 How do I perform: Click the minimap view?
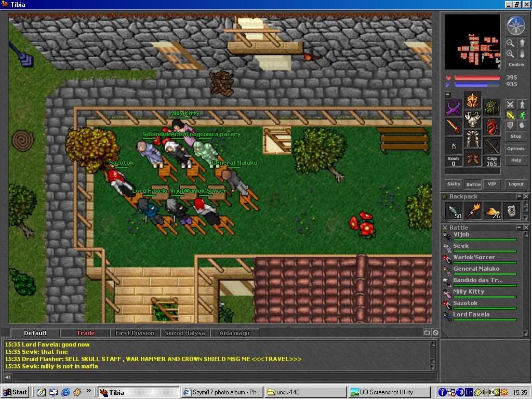point(472,42)
